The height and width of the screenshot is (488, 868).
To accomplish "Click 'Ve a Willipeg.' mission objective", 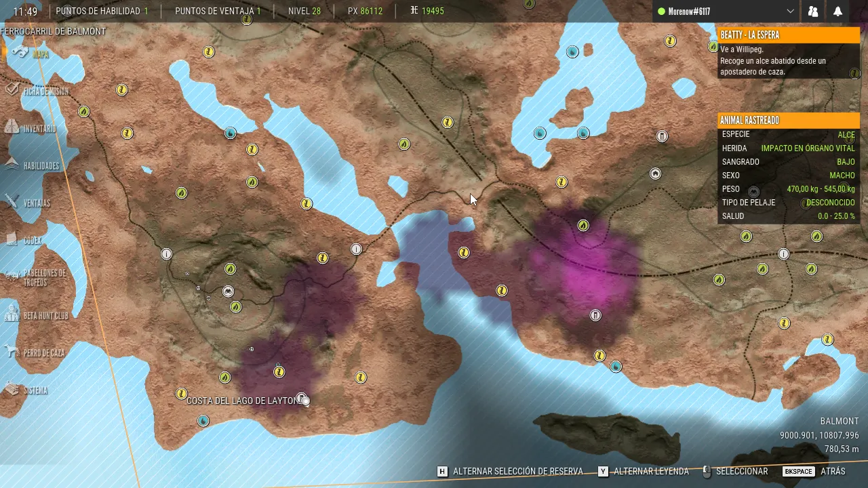I will [742, 49].
